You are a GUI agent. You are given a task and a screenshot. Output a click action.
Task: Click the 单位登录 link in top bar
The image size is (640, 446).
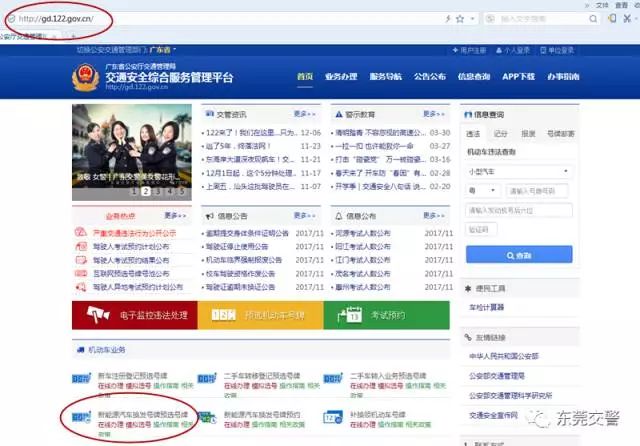coord(557,50)
